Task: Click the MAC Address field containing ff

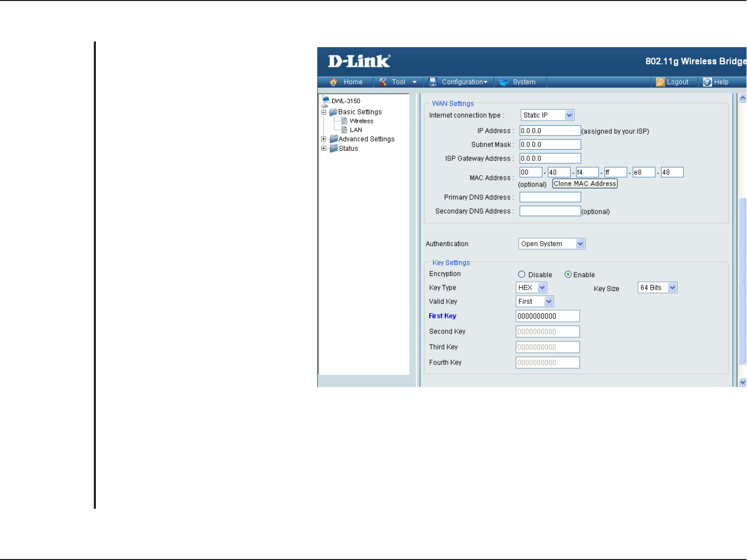Action: point(615,172)
